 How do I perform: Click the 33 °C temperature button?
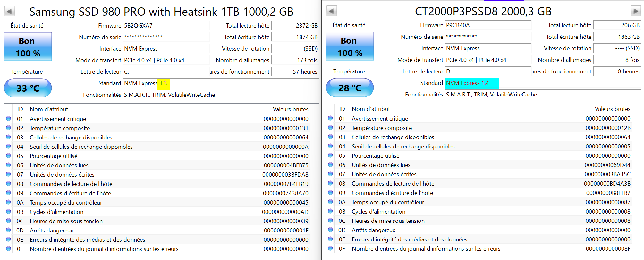[28, 88]
